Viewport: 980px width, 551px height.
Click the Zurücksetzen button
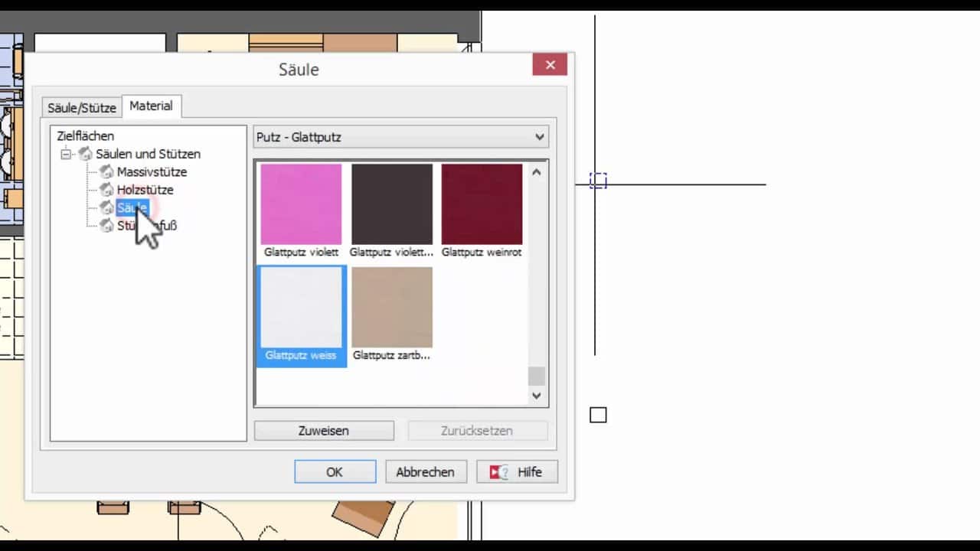point(477,431)
